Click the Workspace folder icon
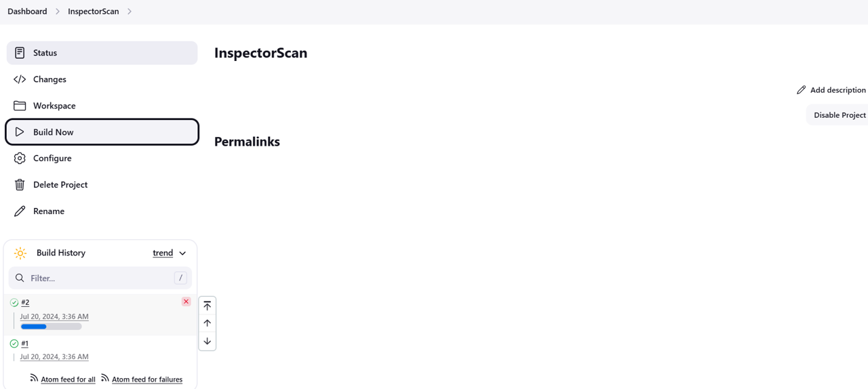The image size is (868, 389). pyautogui.click(x=20, y=106)
